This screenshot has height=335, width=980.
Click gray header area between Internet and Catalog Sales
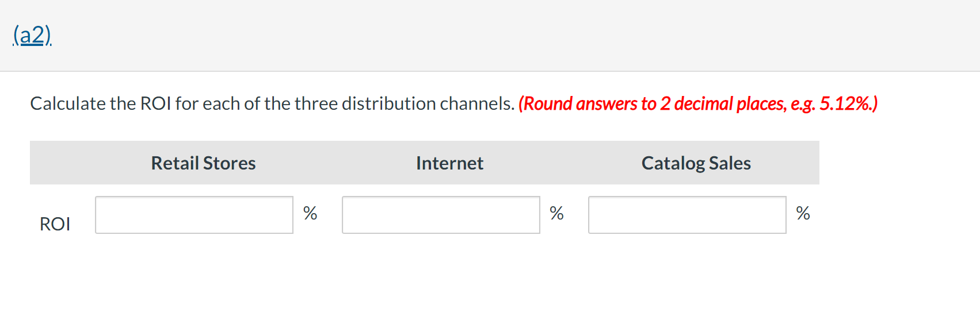click(x=562, y=163)
